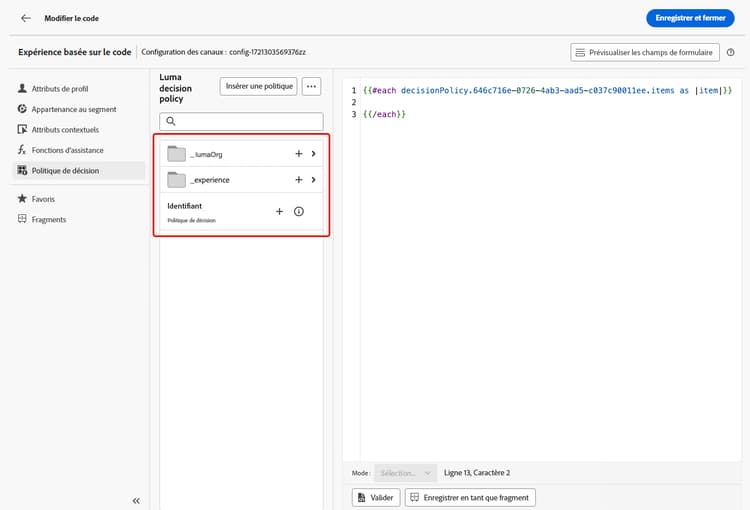This screenshot has height=510, width=750.
Task: Expand the _experience folder chevron
Action: [313, 179]
